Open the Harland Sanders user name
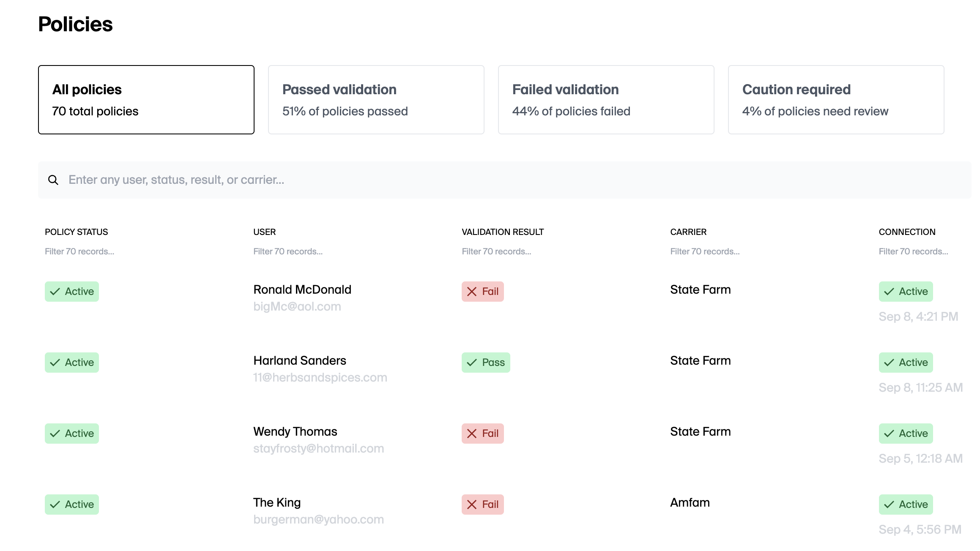Viewport: 980px width, 551px height. 300,360
